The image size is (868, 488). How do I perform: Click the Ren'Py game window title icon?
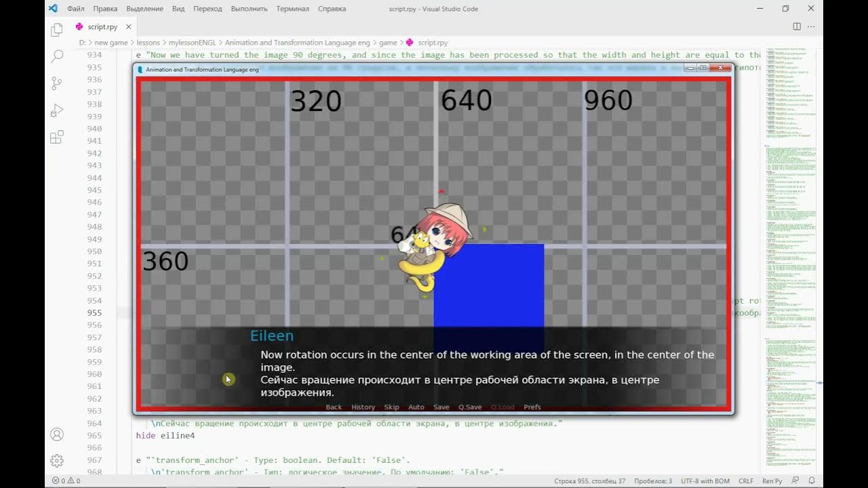[x=140, y=69]
